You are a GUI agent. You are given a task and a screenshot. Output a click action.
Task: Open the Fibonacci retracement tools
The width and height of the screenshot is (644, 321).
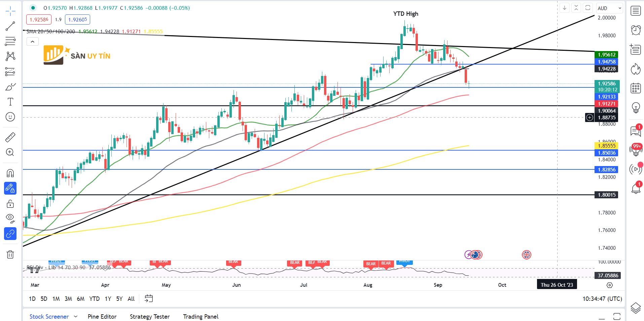pos(10,41)
